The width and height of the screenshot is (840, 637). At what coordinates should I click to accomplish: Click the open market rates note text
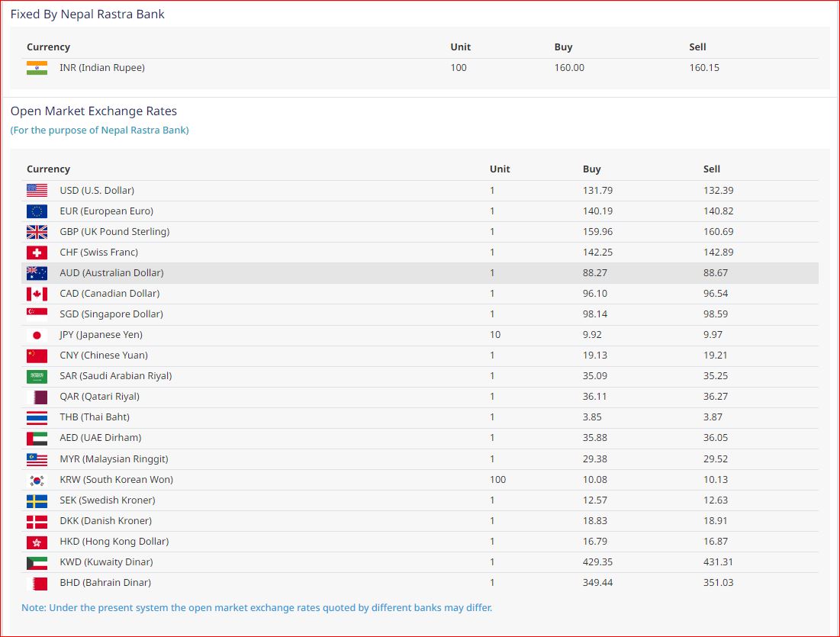click(x=256, y=608)
